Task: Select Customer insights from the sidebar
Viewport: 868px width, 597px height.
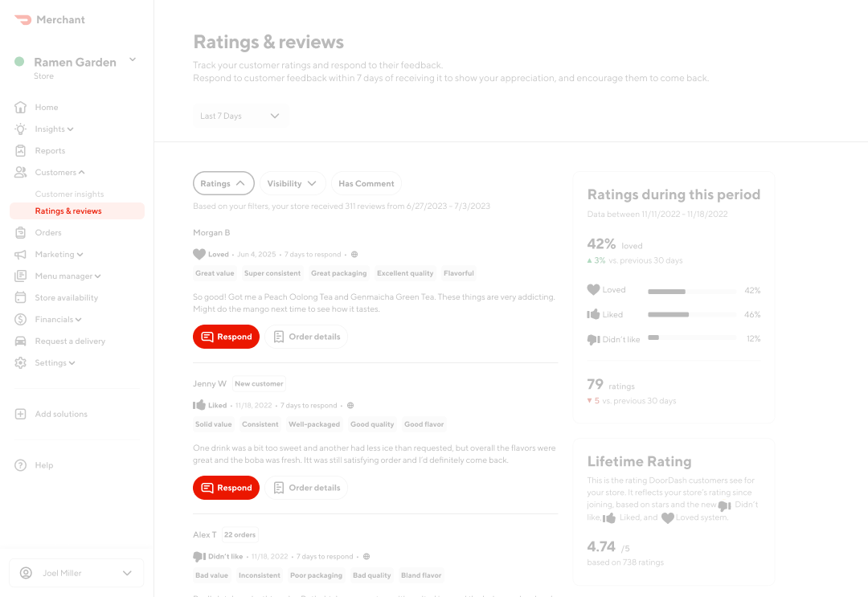Action: [69, 194]
